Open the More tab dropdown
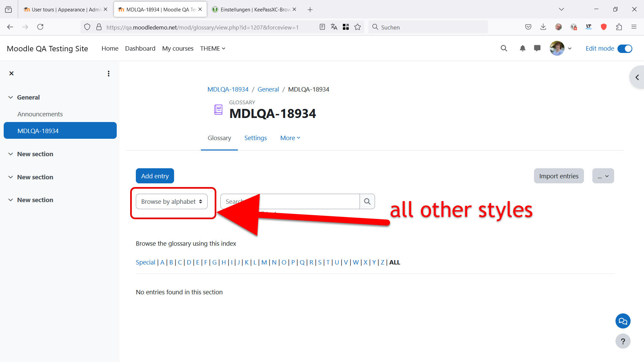 tap(290, 138)
